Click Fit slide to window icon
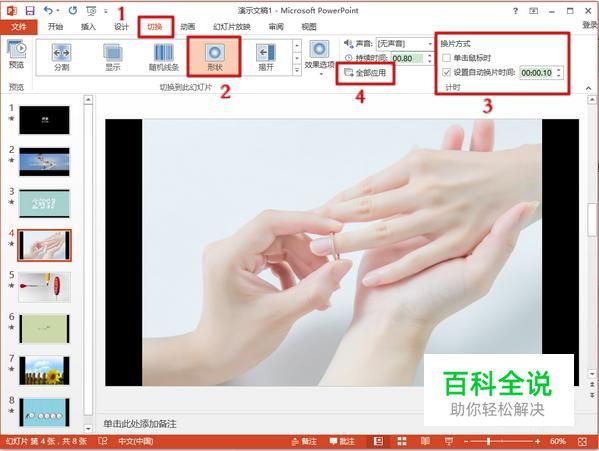599x451 pixels. [582, 442]
